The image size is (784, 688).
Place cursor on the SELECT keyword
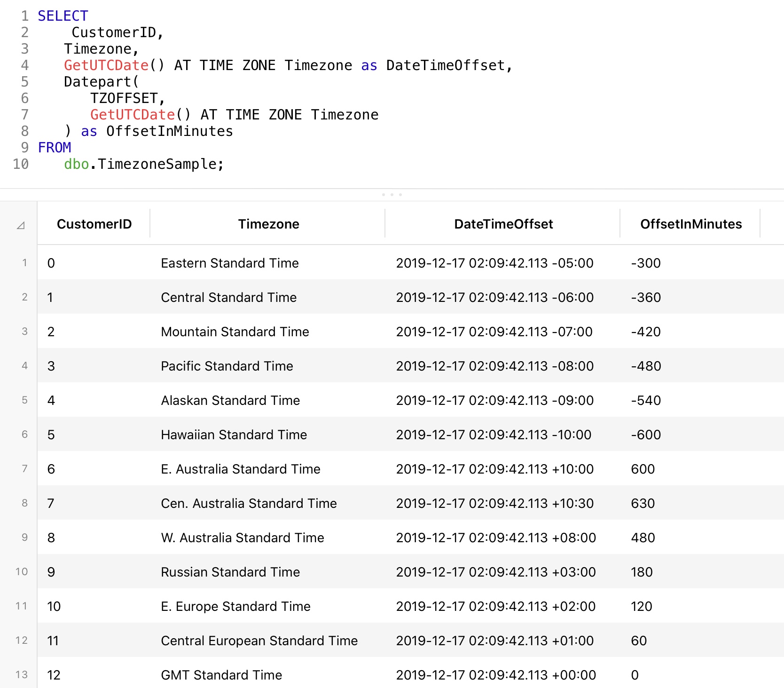click(63, 16)
